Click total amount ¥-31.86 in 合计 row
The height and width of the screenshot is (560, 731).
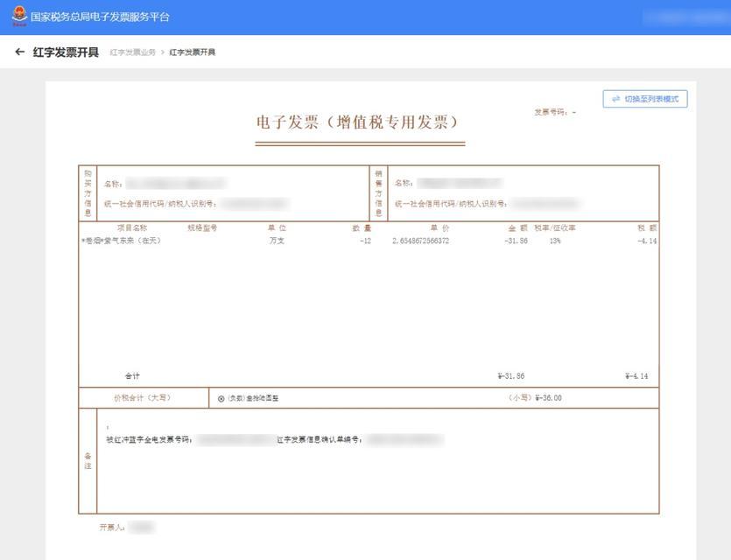point(511,376)
